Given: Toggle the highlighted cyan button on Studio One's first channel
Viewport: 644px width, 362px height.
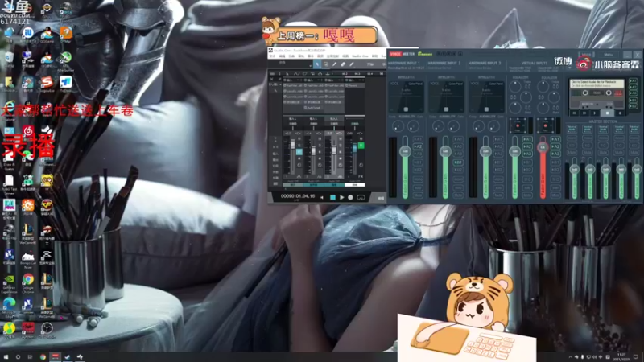Looking at the screenshot, I should click(x=299, y=152).
